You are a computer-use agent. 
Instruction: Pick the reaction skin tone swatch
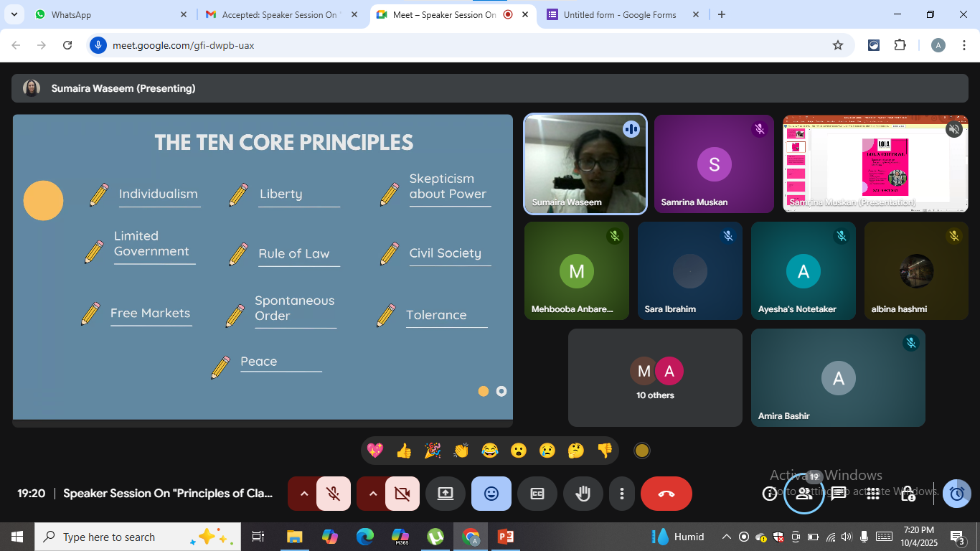point(642,451)
